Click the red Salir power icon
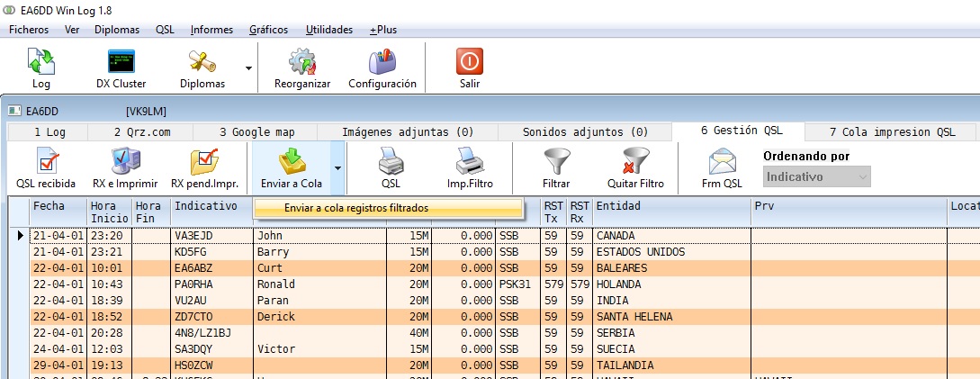 tap(469, 68)
